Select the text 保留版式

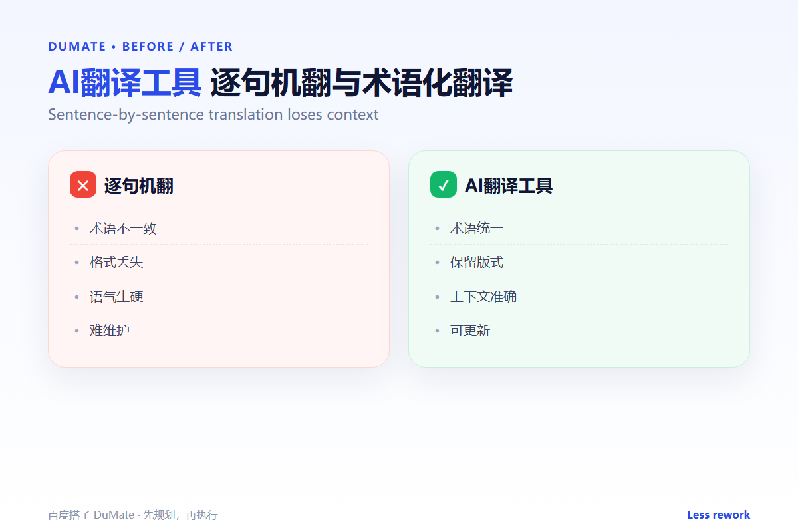coord(477,262)
